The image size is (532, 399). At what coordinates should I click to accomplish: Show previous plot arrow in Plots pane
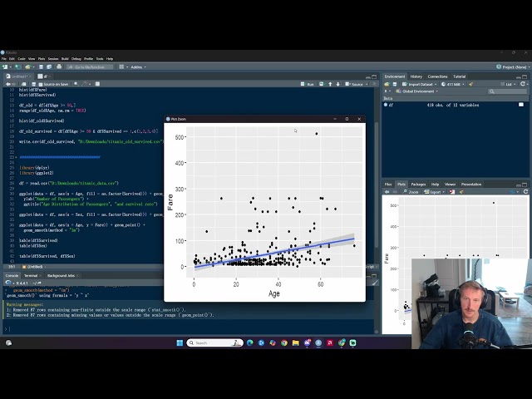pyautogui.click(x=387, y=192)
